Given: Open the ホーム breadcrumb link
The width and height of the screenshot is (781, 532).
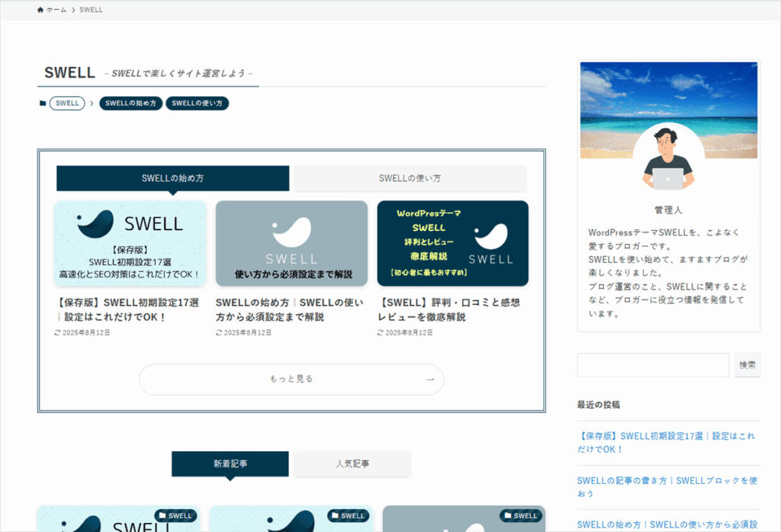Looking at the screenshot, I should (56, 10).
